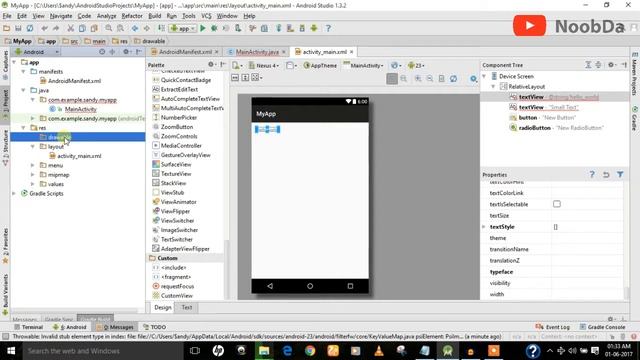Select button node in Component Tree
The height and width of the screenshot is (360, 640).
tap(527, 118)
